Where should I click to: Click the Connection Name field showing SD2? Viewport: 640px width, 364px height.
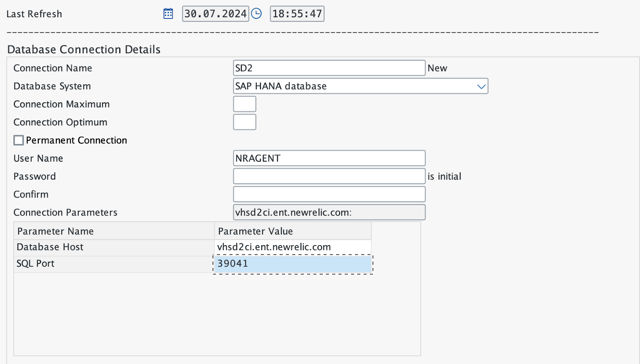click(329, 68)
